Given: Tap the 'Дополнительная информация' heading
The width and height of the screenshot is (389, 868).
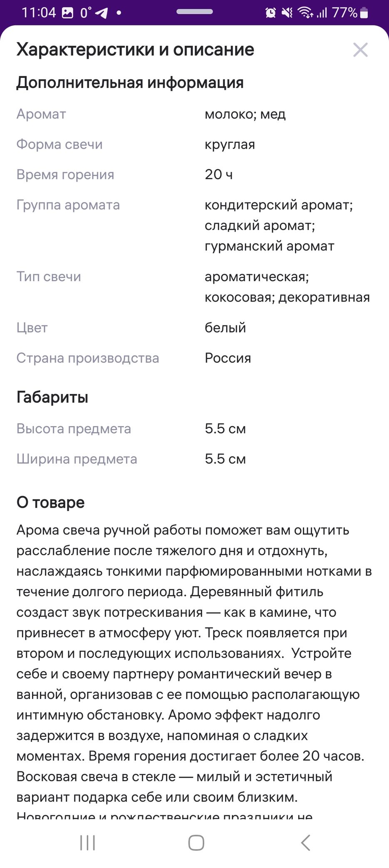Looking at the screenshot, I should pos(130,82).
